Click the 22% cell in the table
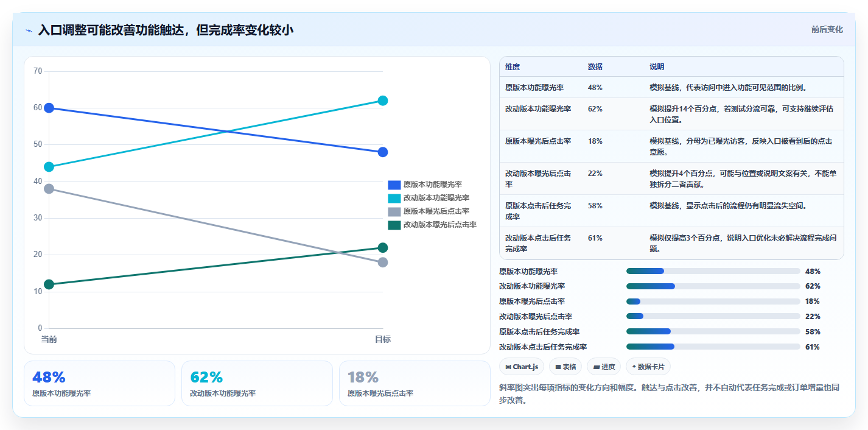 click(595, 174)
